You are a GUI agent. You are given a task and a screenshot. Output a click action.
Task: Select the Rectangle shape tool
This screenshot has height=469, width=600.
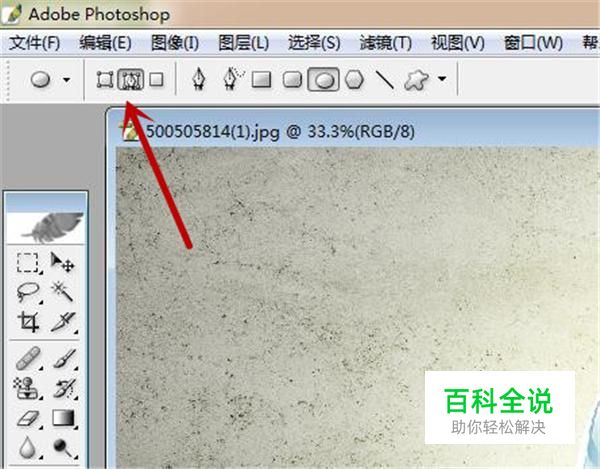tap(261, 80)
